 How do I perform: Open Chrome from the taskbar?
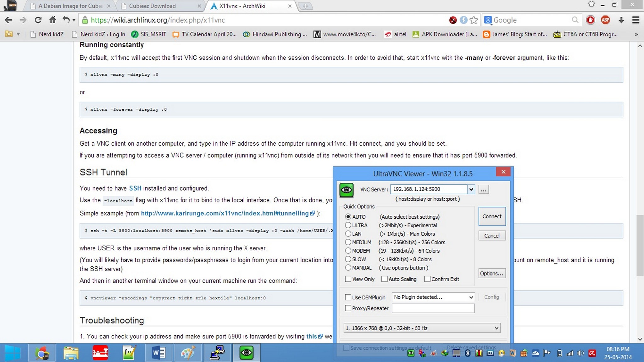coord(42,353)
